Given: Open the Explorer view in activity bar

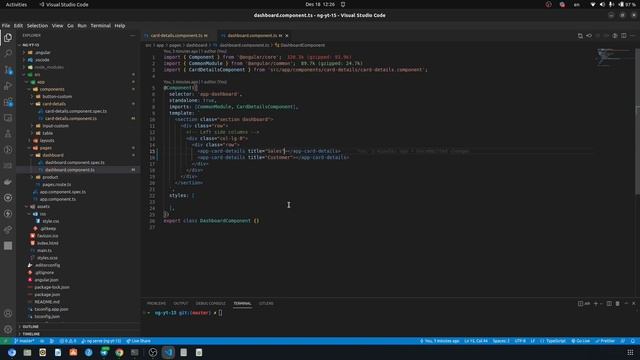Looking at the screenshot, I should [x=8, y=38].
